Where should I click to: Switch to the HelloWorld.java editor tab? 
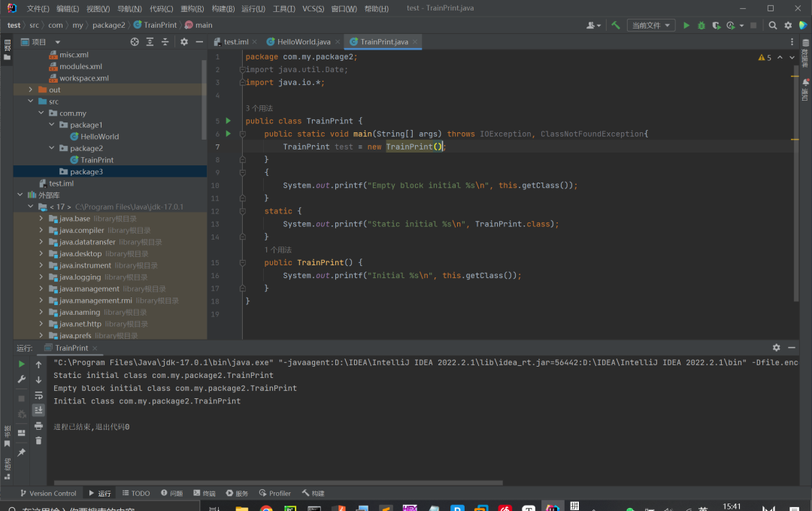pyautogui.click(x=302, y=42)
